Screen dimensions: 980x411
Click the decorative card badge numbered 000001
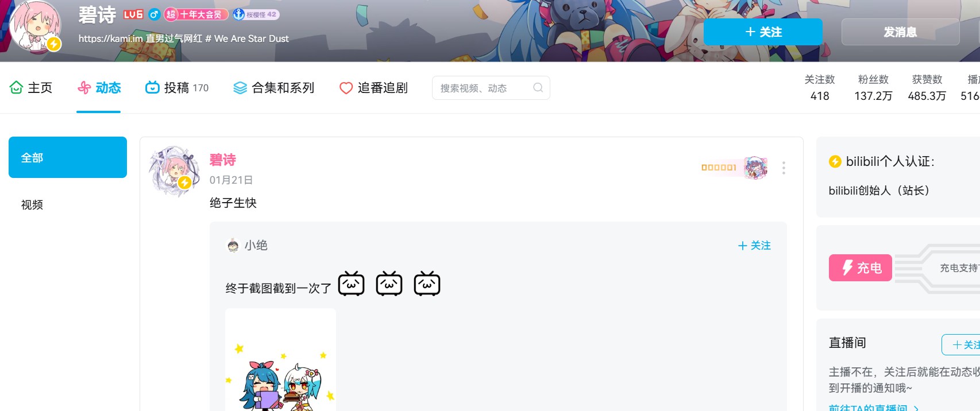(734, 168)
